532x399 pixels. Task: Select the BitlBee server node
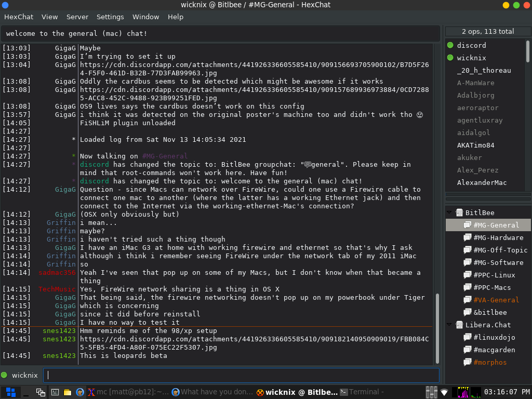tap(480, 212)
